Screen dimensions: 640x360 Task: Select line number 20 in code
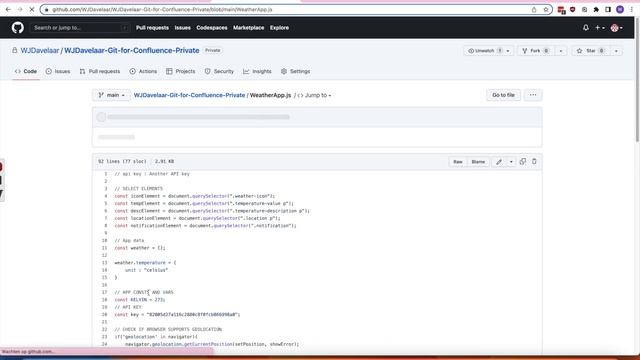click(104, 315)
